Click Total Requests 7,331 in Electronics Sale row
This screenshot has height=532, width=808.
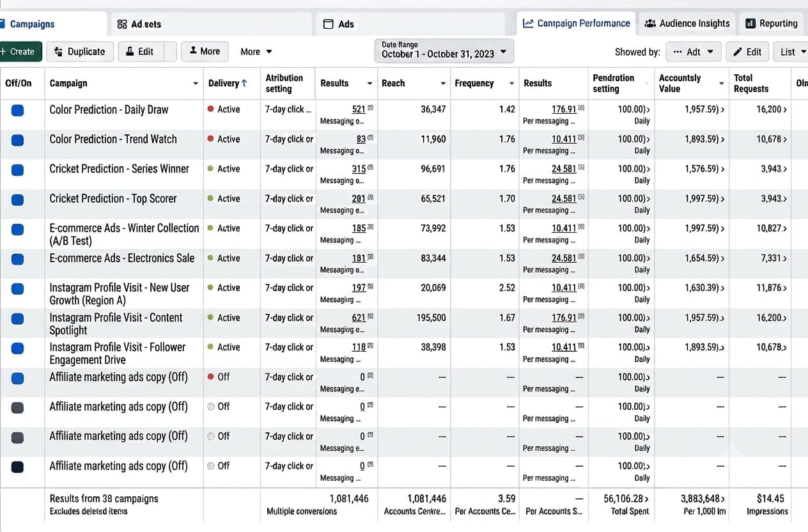(773, 258)
